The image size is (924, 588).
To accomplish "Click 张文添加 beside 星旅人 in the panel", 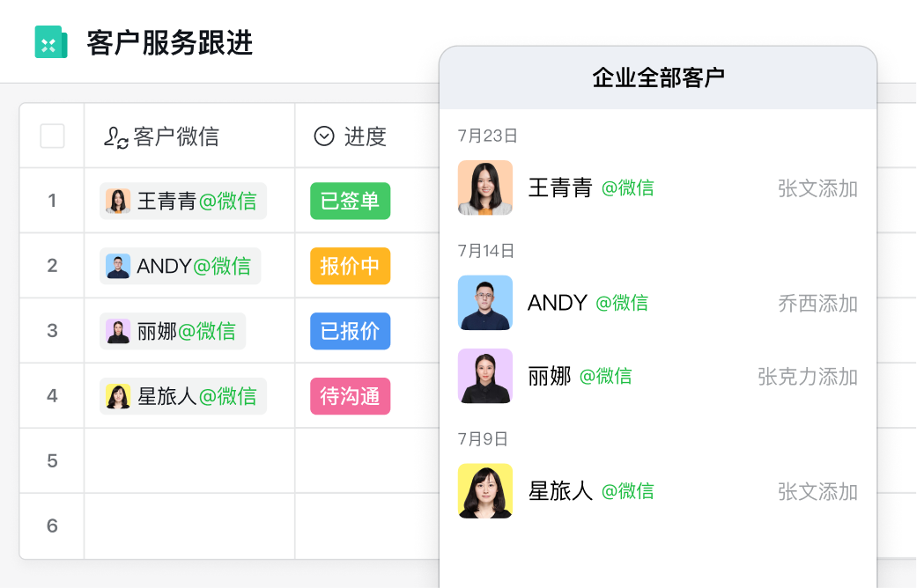I will [817, 491].
